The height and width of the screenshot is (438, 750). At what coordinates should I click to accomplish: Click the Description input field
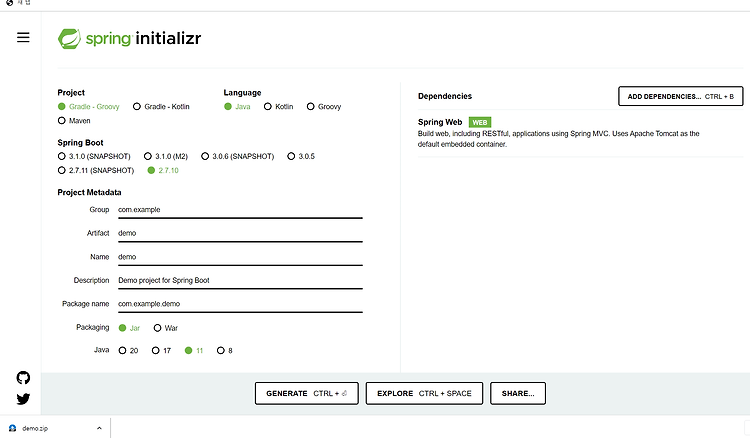coord(240,280)
